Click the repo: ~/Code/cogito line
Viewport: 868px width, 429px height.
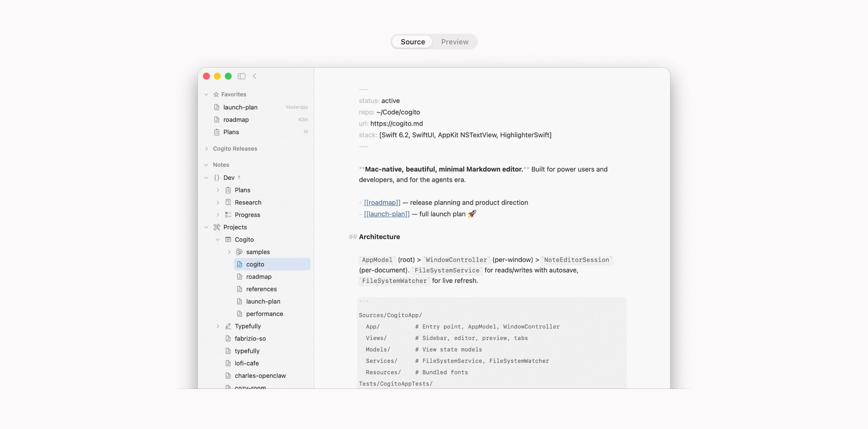[389, 112]
